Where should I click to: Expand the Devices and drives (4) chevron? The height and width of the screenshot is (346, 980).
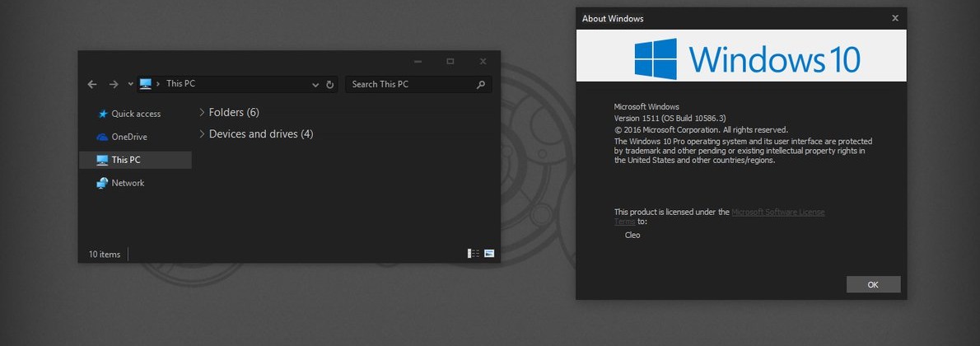[x=202, y=134]
